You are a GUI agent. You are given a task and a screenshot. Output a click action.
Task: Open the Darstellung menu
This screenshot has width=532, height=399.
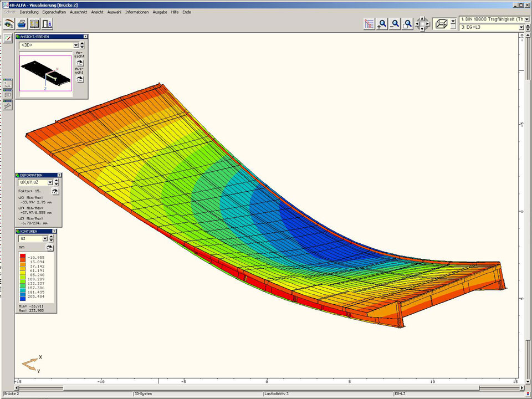click(29, 12)
